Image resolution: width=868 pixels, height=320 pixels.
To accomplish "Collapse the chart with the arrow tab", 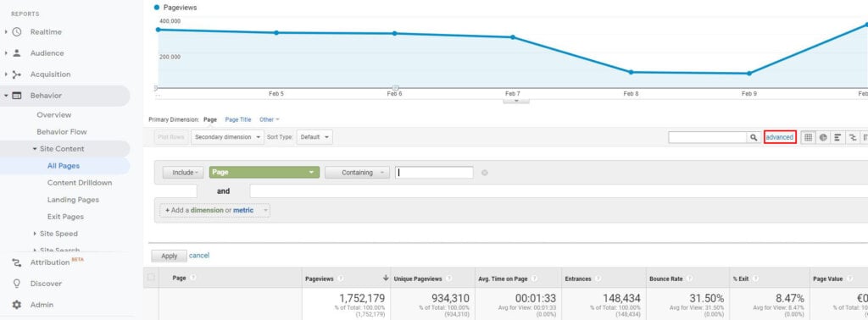I will (x=516, y=101).
